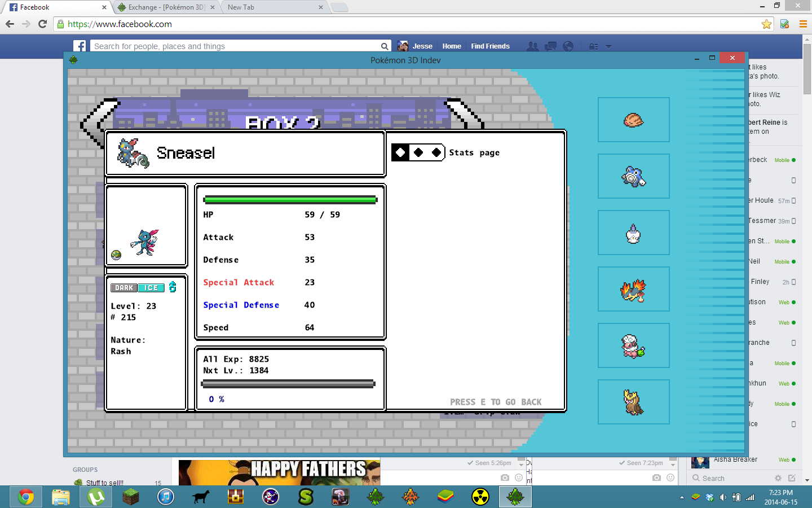This screenshot has height=508, width=812.
Task: Open a new Chrome tab
Action: point(339,7)
